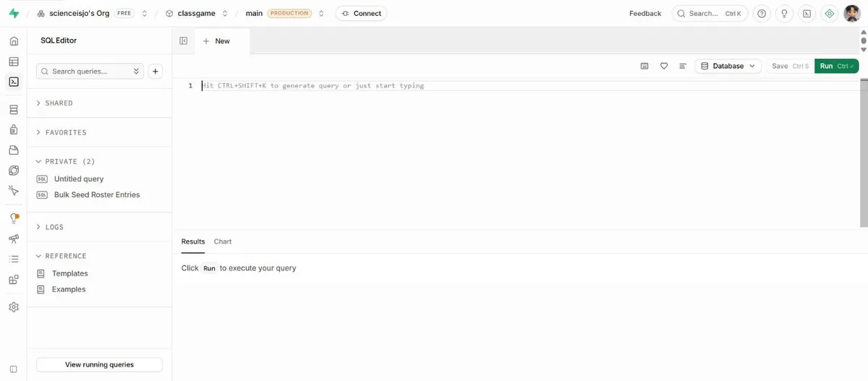This screenshot has height=381, width=868.
Task: Click the plus button beside search queries
Action: point(155,72)
